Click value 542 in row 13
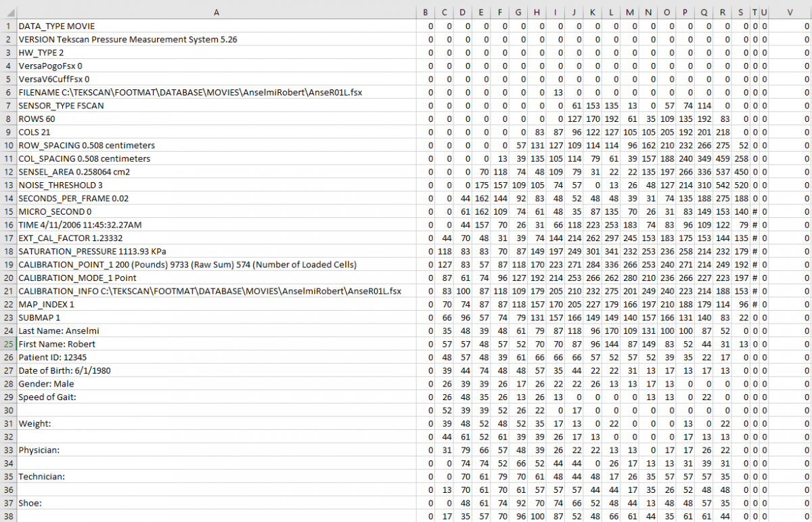This screenshot has height=522, width=812. coord(722,184)
